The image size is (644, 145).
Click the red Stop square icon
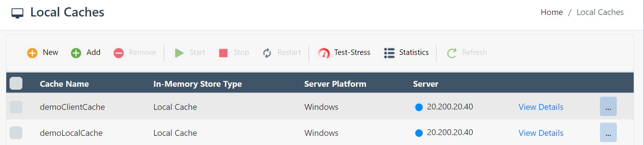click(223, 53)
